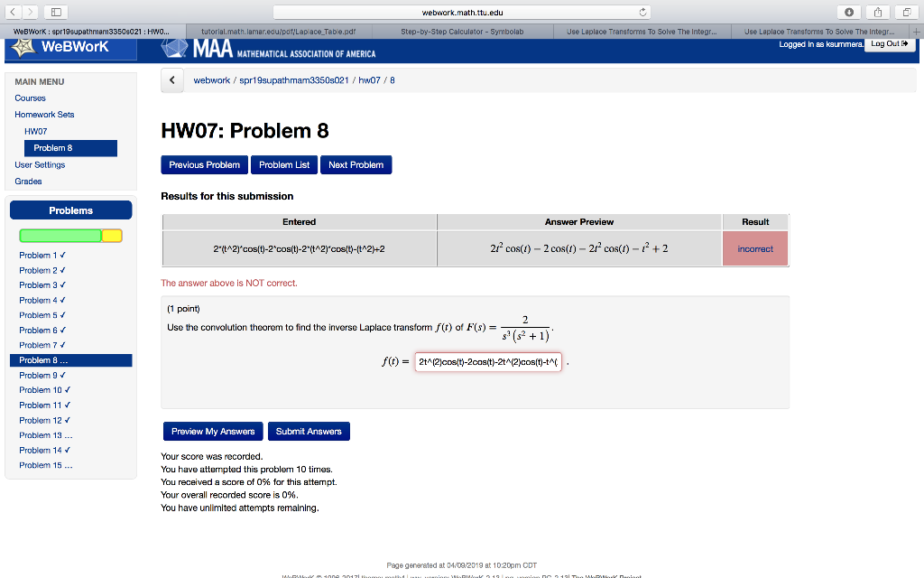This screenshot has height=578, width=924.
Task: Open the Share icon in Safari's toolbar
Action: pos(876,12)
